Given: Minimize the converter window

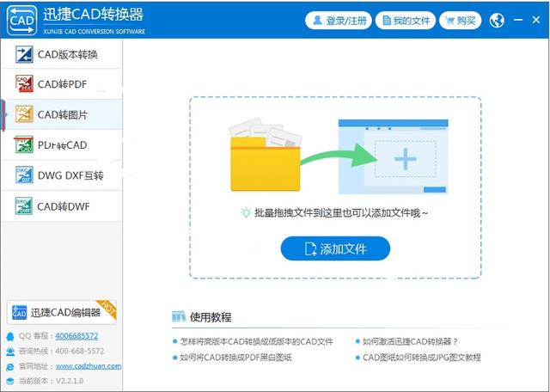Looking at the screenshot, I should pos(518,20).
